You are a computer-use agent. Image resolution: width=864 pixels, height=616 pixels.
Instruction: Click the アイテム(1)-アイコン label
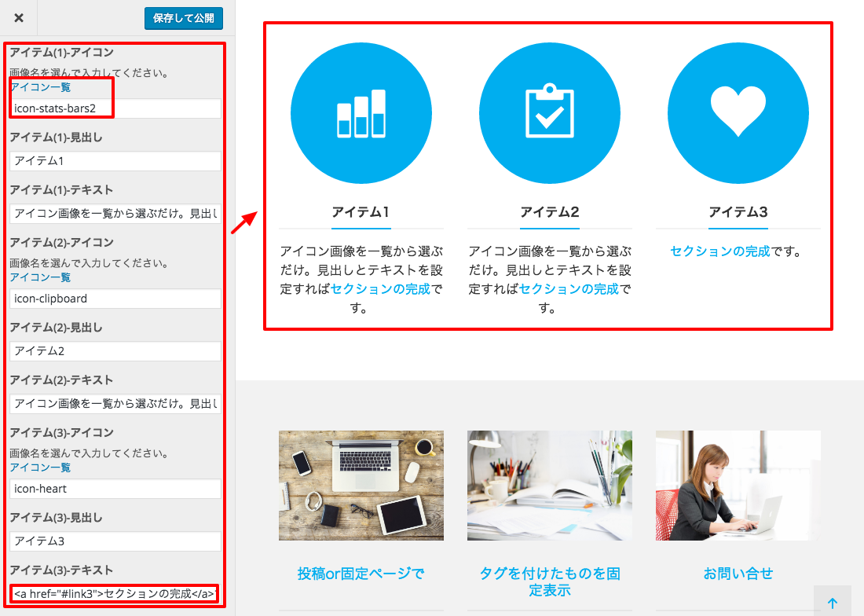(62, 53)
